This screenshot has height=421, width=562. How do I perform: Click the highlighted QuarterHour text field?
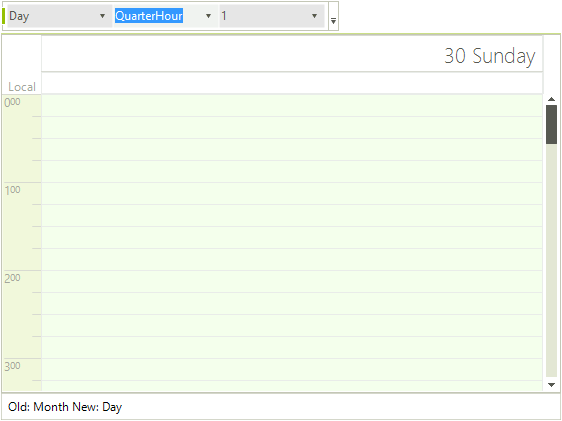pos(149,16)
